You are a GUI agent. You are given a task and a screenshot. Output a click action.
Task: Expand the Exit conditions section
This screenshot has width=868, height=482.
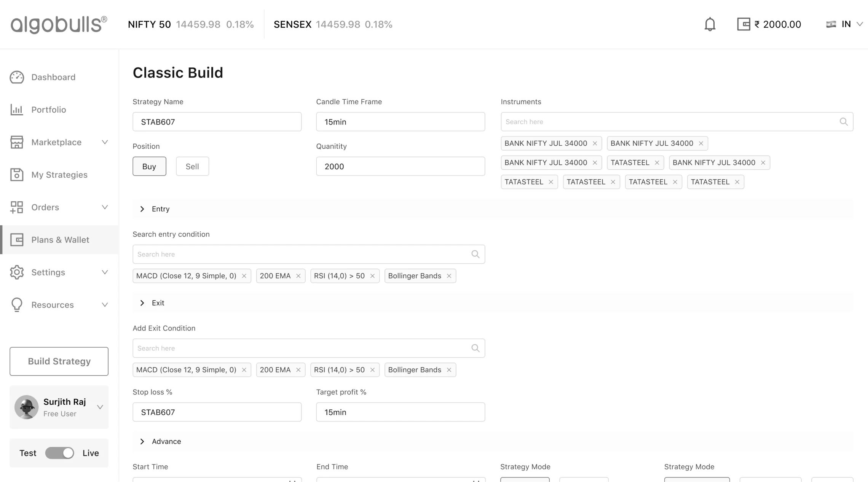pyautogui.click(x=142, y=303)
